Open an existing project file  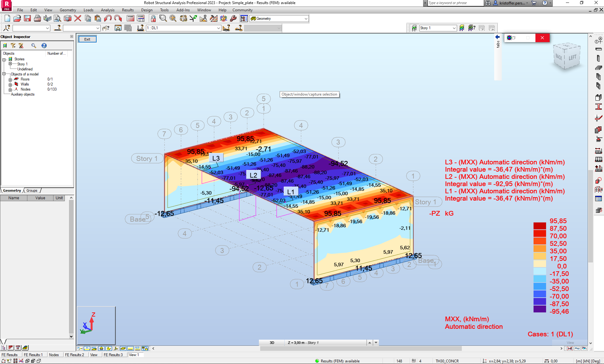click(17, 18)
